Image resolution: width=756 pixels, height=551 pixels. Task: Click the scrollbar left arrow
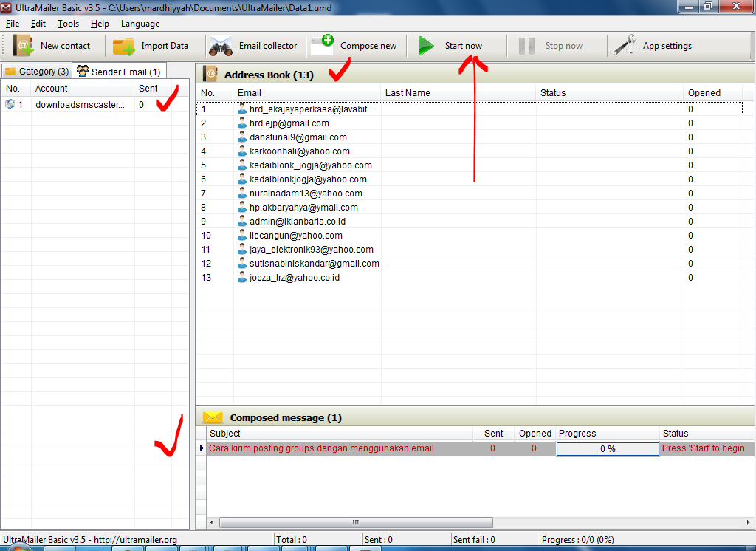(212, 522)
